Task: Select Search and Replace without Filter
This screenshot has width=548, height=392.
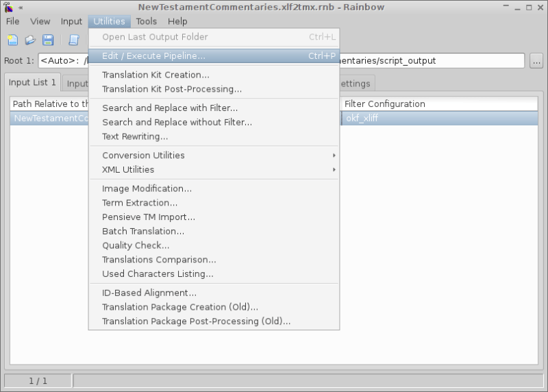Action: 214,123
